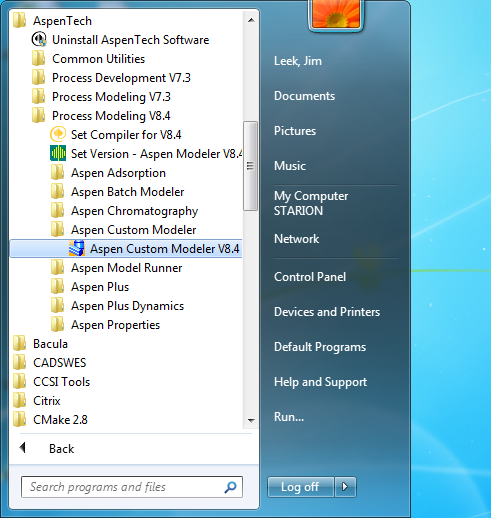Viewport: 491px width, 518px height.
Task: Expand the Aspen Plus Dynamics folder
Action: [117, 306]
